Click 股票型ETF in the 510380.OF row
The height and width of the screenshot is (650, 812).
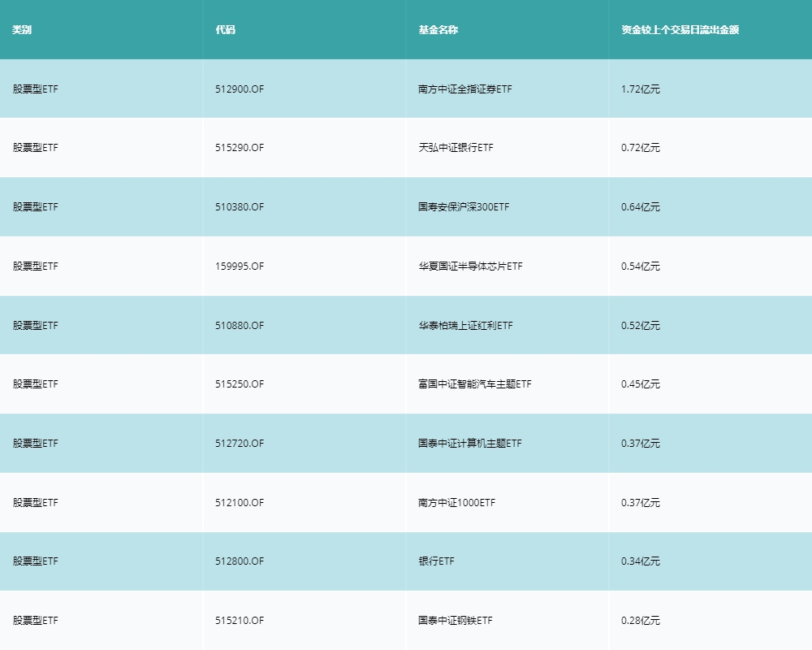click(x=35, y=207)
